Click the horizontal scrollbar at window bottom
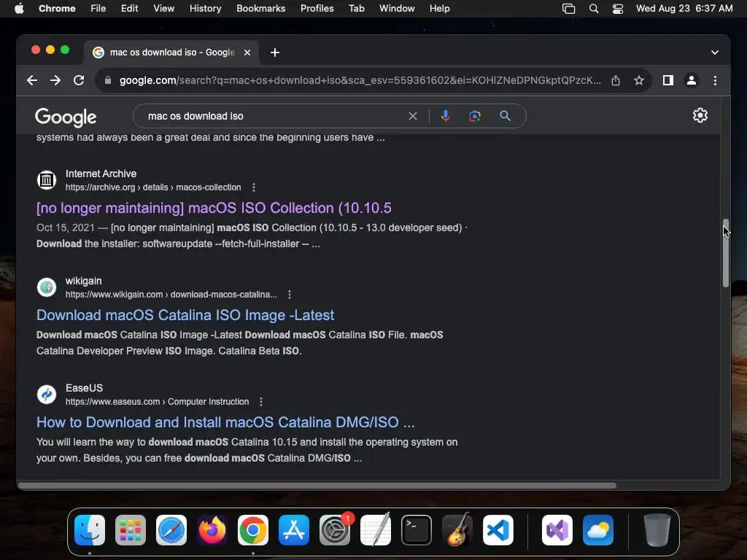The height and width of the screenshot is (560, 747). (317, 485)
